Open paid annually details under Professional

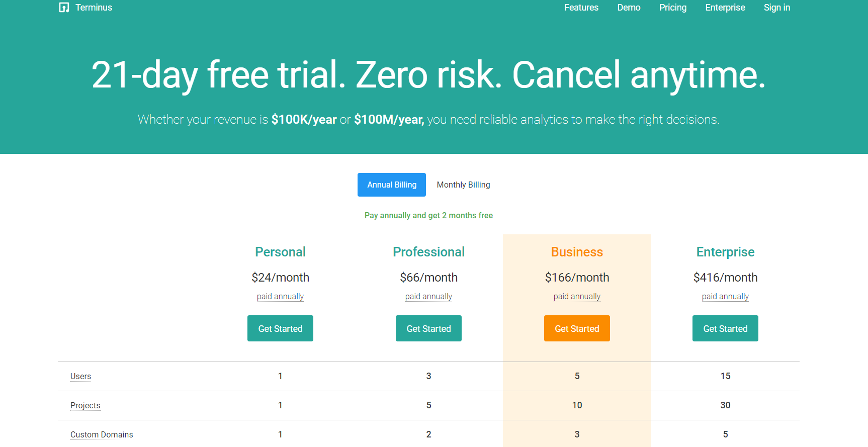click(x=428, y=296)
